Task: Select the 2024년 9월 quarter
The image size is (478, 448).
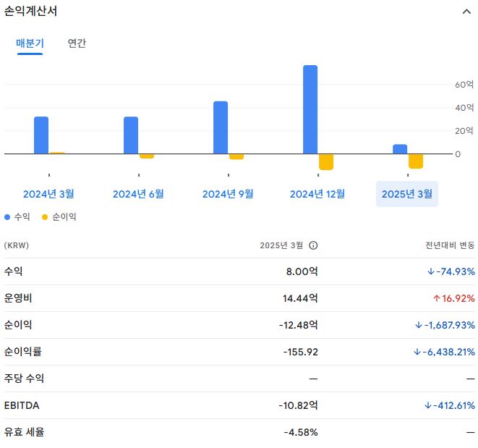Action: tap(228, 194)
